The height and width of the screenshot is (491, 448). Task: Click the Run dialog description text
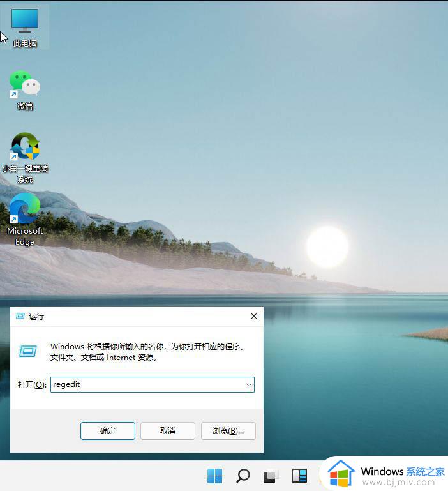click(x=147, y=352)
